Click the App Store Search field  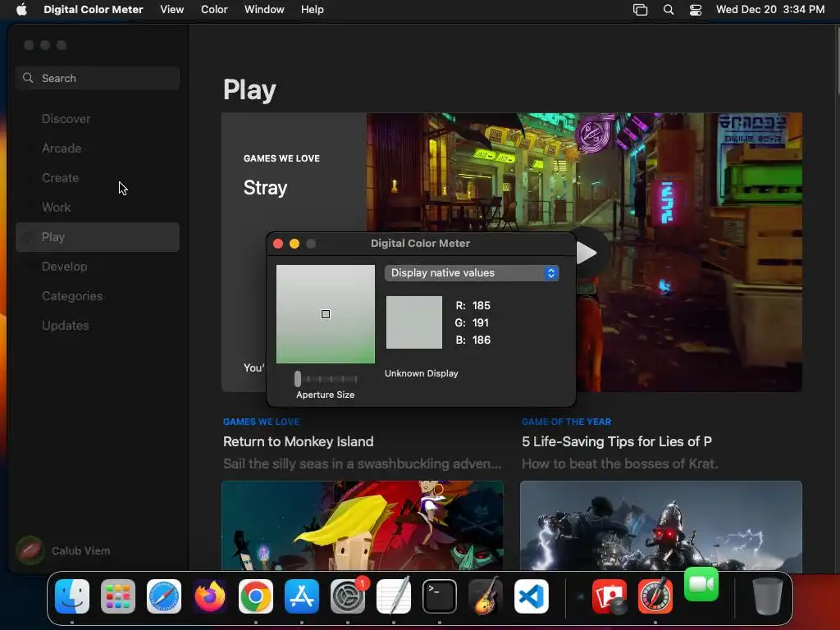coord(98,78)
